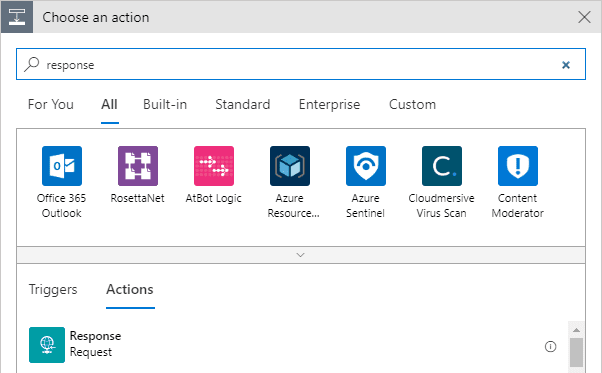Click the Response Request action icon

click(47, 345)
